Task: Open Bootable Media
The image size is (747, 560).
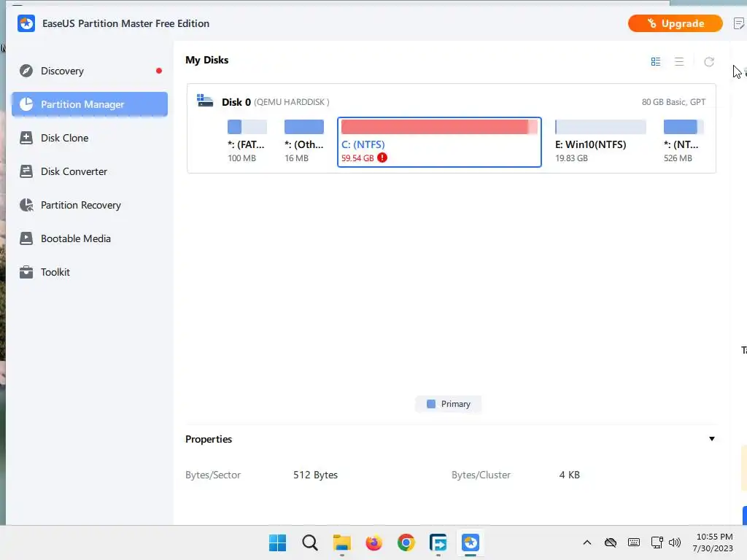Action: point(89,238)
